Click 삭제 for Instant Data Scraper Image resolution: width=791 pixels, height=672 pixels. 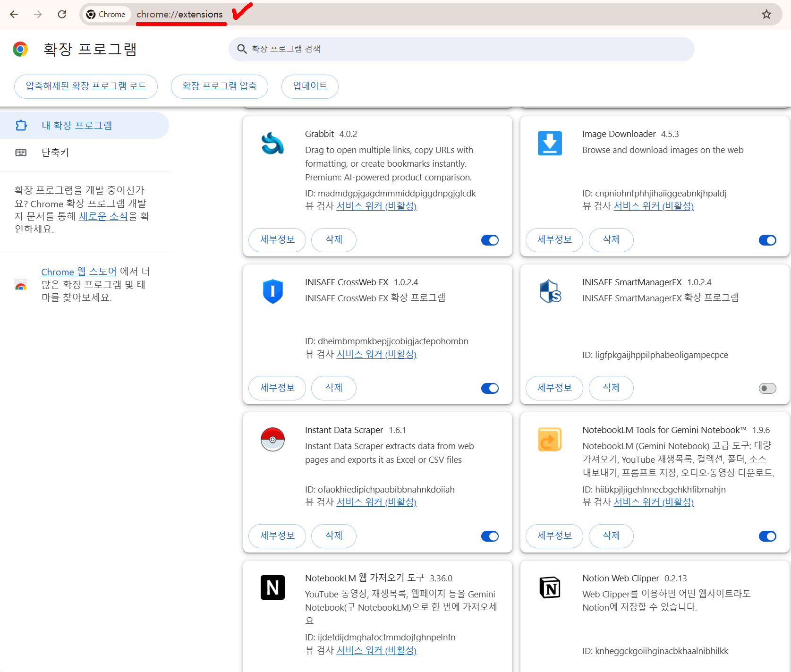coord(334,536)
